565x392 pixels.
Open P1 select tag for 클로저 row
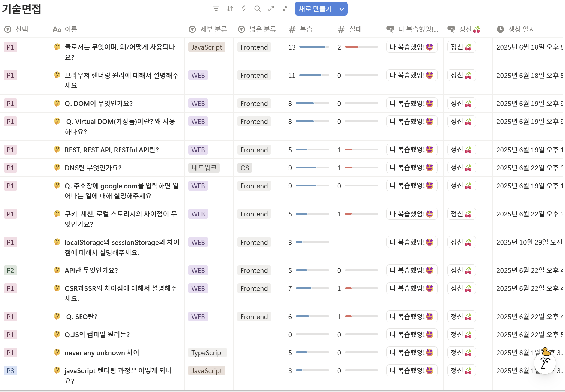pyautogui.click(x=10, y=47)
